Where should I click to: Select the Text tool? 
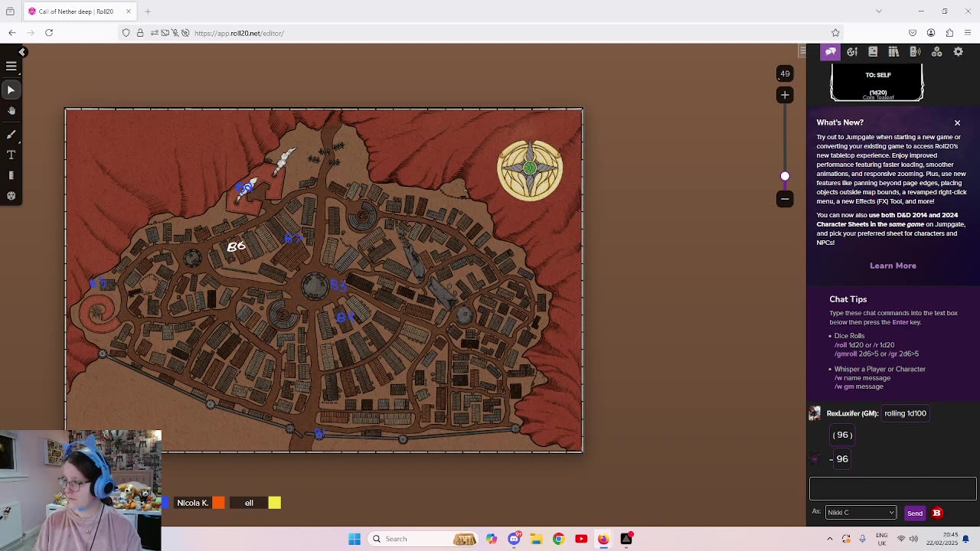pyautogui.click(x=11, y=155)
